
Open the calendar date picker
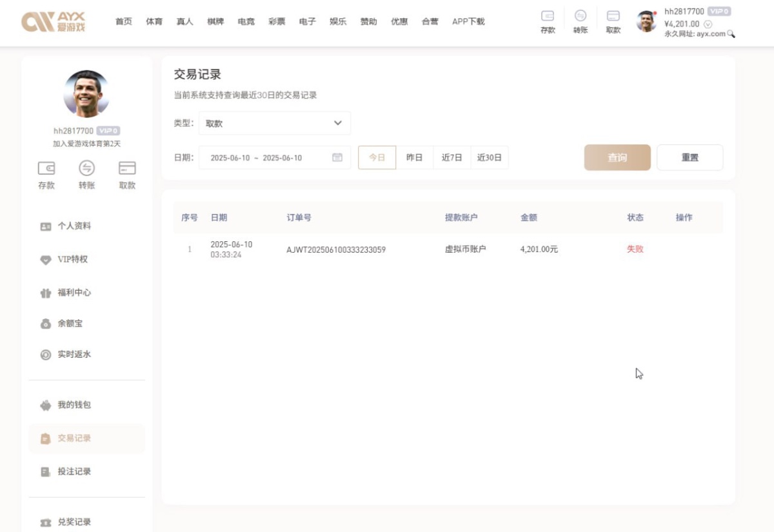click(x=337, y=157)
